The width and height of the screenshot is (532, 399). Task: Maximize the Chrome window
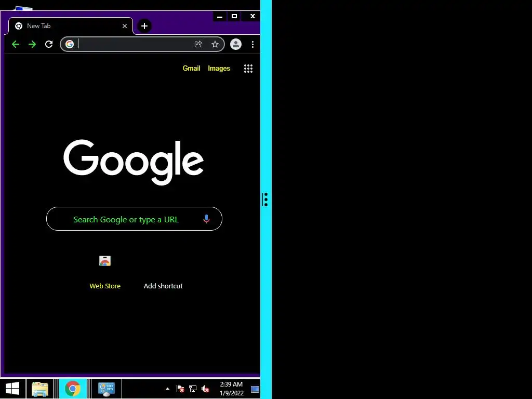234,16
